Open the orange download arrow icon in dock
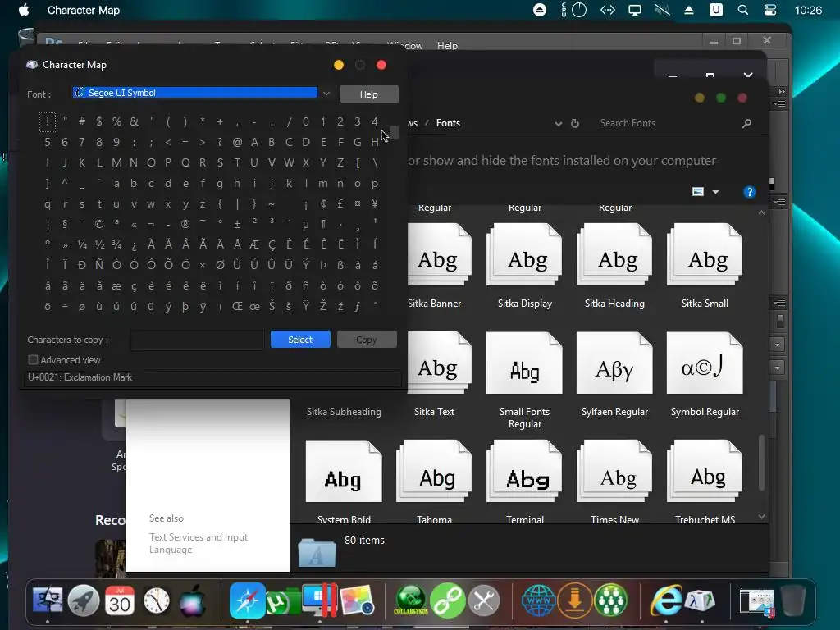 coord(574,600)
